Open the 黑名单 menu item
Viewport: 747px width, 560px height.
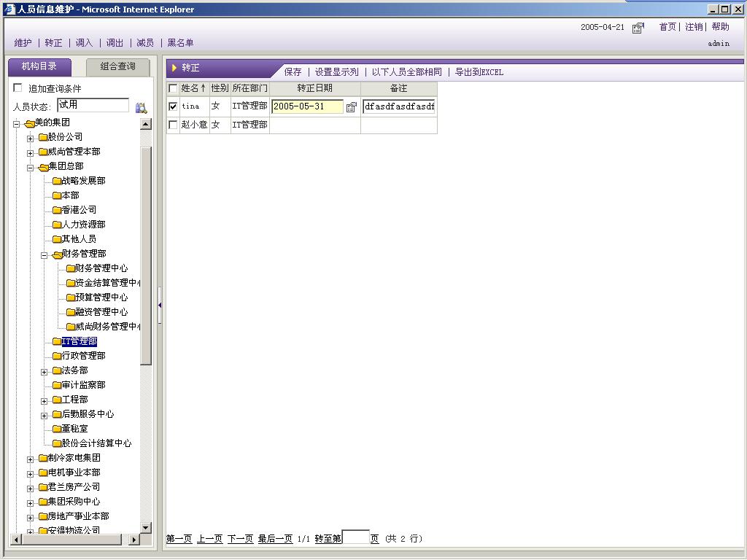pos(180,43)
